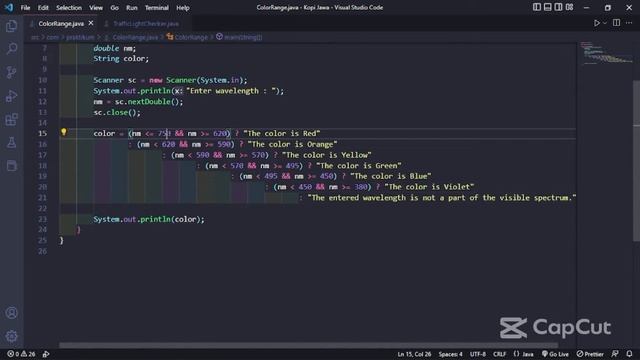Open the notifications bell in the status bar
This screenshot has width=640, height=360.
[x=629, y=354]
